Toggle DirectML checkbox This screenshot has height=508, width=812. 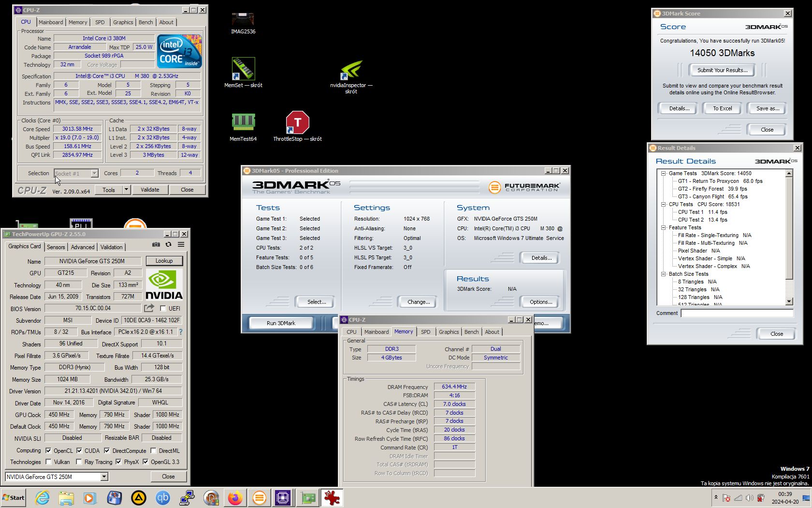pos(153,450)
